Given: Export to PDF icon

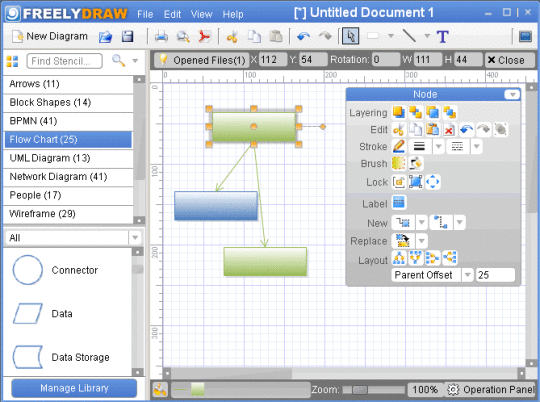Looking at the screenshot, I should (x=205, y=37).
